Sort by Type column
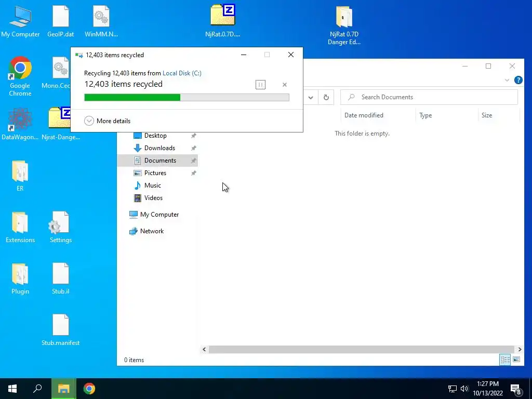The height and width of the screenshot is (399, 532). (446, 115)
